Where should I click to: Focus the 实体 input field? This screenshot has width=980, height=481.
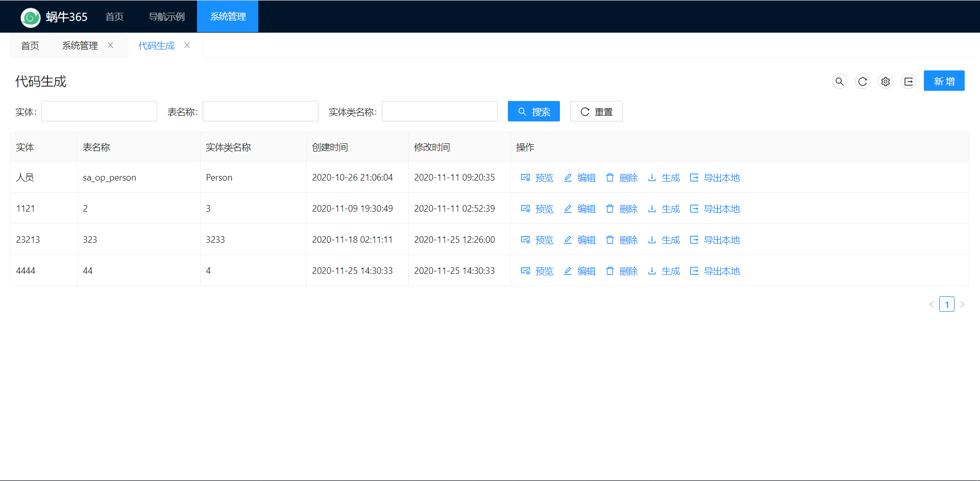coord(99,111)
